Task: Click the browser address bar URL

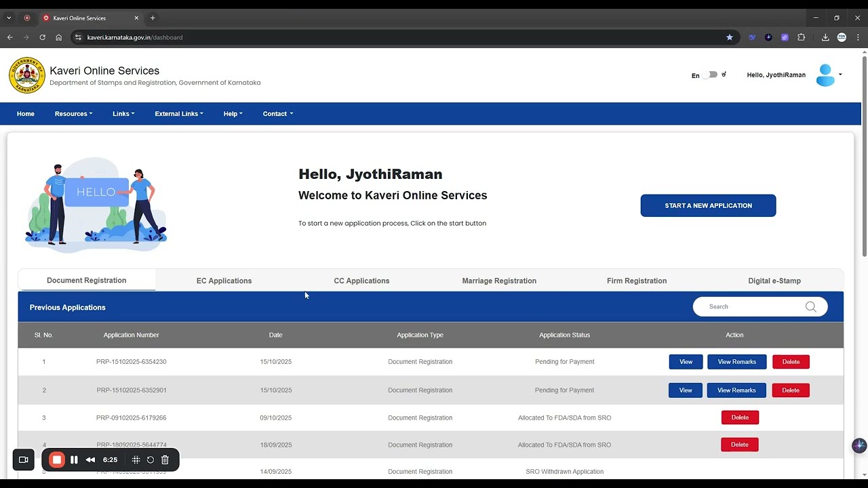Action: click(135, 37)
